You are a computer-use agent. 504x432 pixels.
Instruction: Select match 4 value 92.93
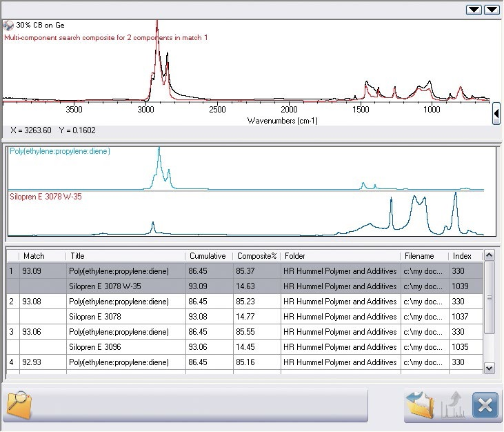pos(32,362)
